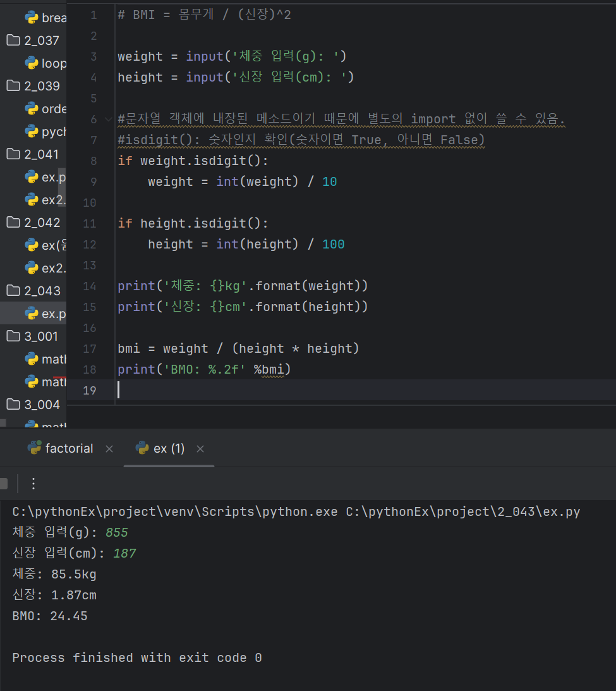Click the '85.5kg' weight output line
This screenshot has width=616, height=691.
tap(54, 574)
